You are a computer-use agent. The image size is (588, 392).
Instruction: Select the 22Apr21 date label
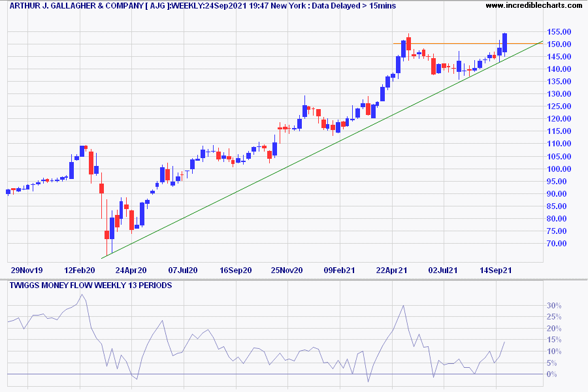click(x=391, y=270)
